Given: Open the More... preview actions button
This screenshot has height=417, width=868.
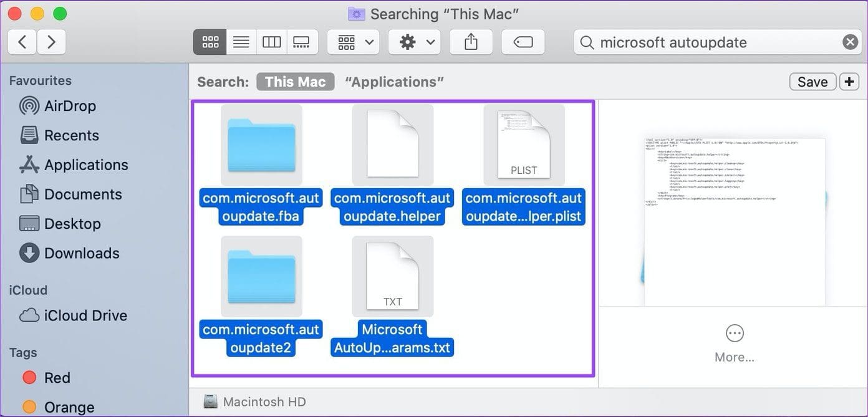Looking at the screenshot, I should pyautogui.click(x=735, y=343).
